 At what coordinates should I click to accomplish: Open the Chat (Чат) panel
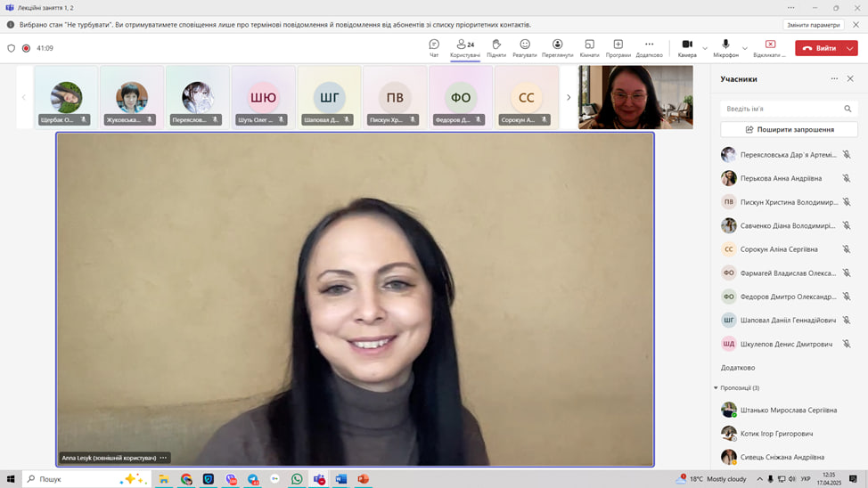pyautogui.click(x=434, y=47)
